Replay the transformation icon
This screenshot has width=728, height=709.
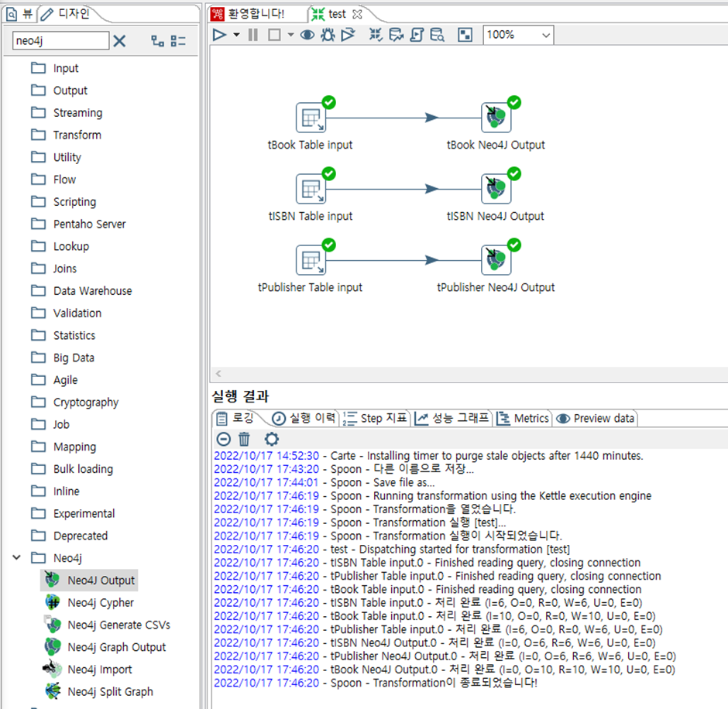pyautogui.click(x=349, y=35)
